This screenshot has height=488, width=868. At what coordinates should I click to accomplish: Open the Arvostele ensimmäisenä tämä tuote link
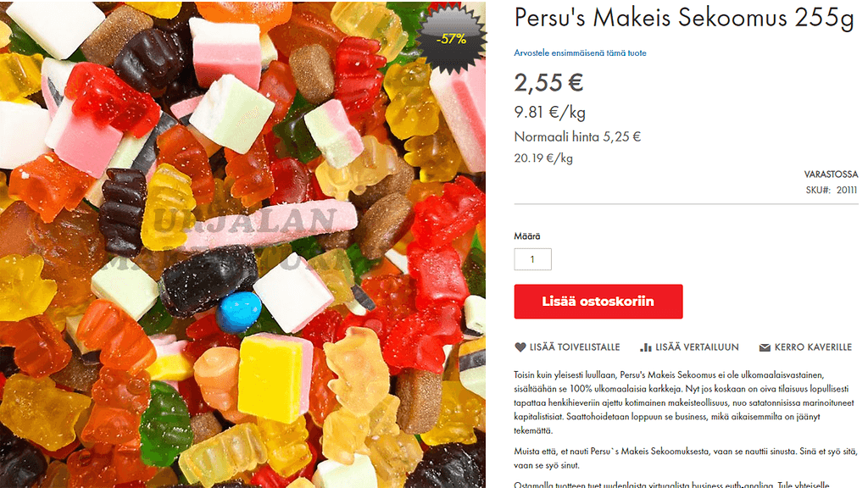(580, 53)
